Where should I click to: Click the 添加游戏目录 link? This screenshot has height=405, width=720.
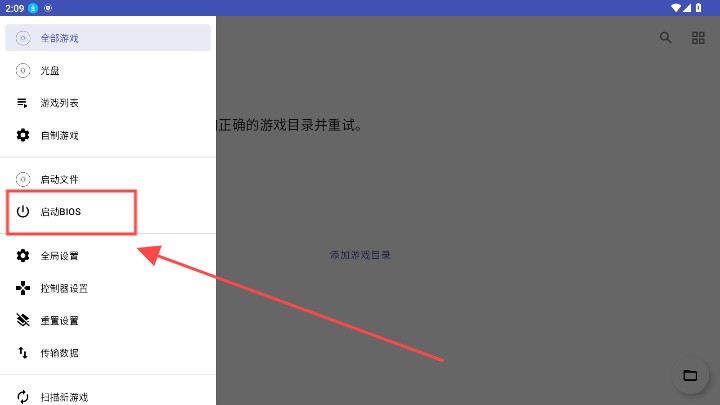(360, 255)
